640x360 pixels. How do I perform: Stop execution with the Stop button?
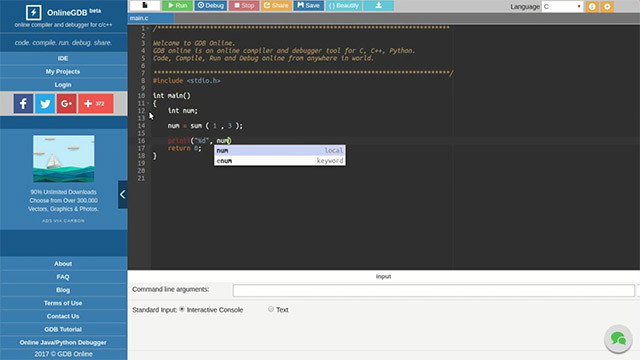tap(244, 5)
